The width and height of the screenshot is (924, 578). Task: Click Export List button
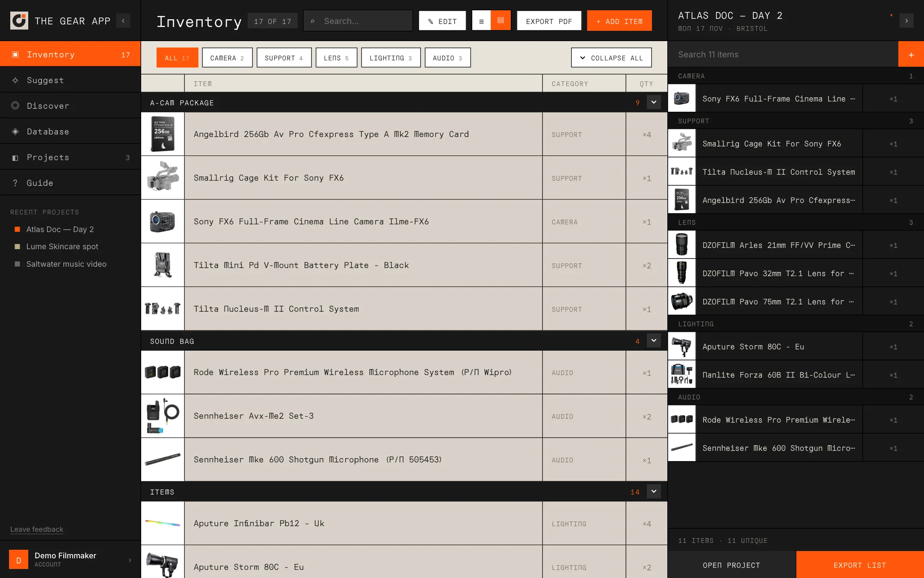pos(860,565)
